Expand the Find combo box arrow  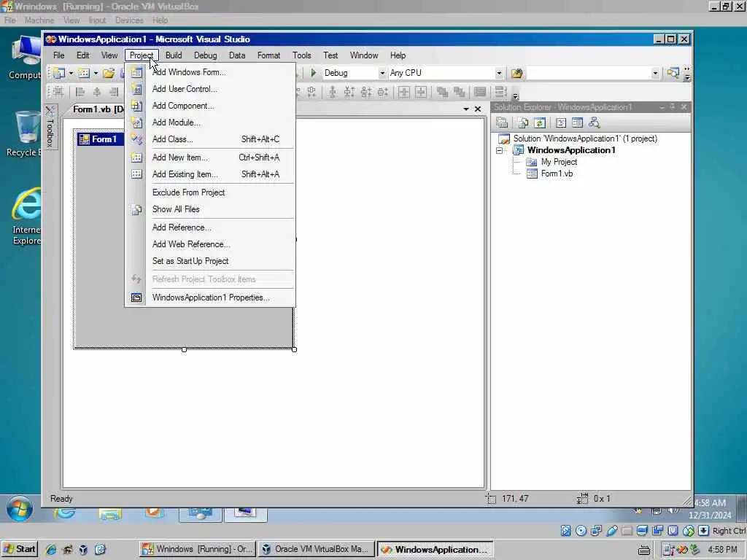[x=655, y=73]
